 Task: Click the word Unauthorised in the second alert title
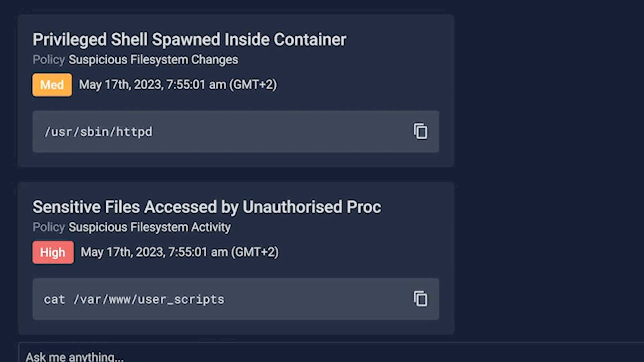click(292, 207)
